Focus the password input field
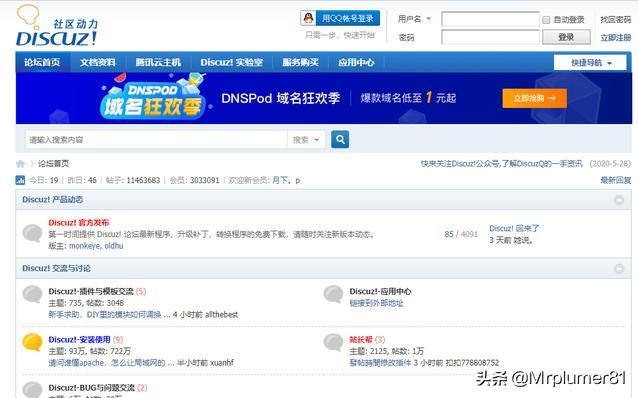The width and height of the screenshot is (638, 398). click(x=490, y=37)
